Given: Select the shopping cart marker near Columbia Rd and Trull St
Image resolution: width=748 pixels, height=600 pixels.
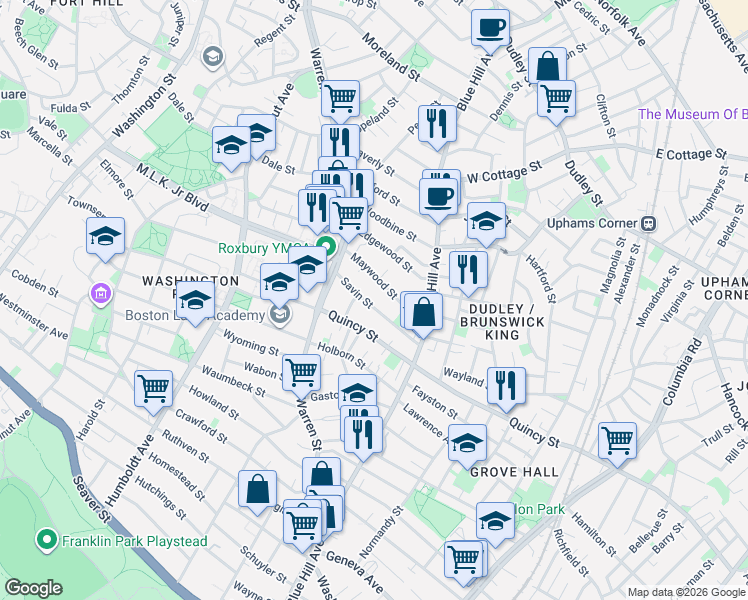Looking at the screenshot, I should tap(617, 442).
